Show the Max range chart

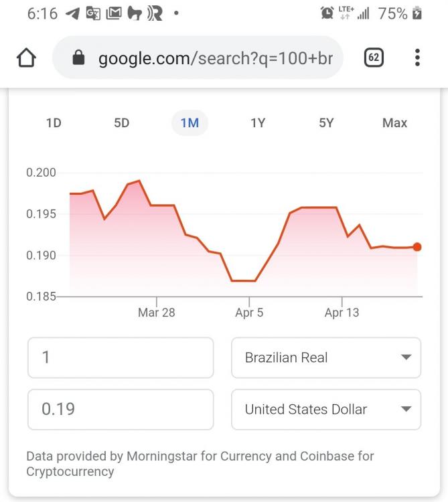(x=395, y=123)
